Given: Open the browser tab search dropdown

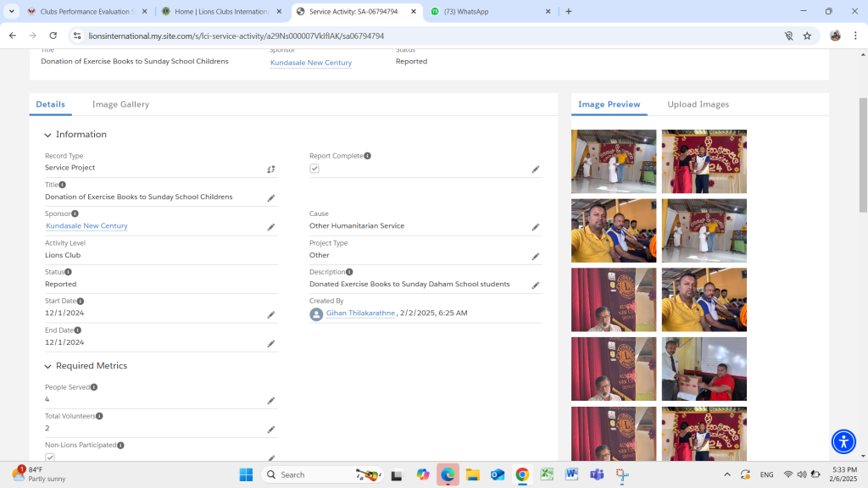Looking at the screenshot, I should (x=12, y=11).
